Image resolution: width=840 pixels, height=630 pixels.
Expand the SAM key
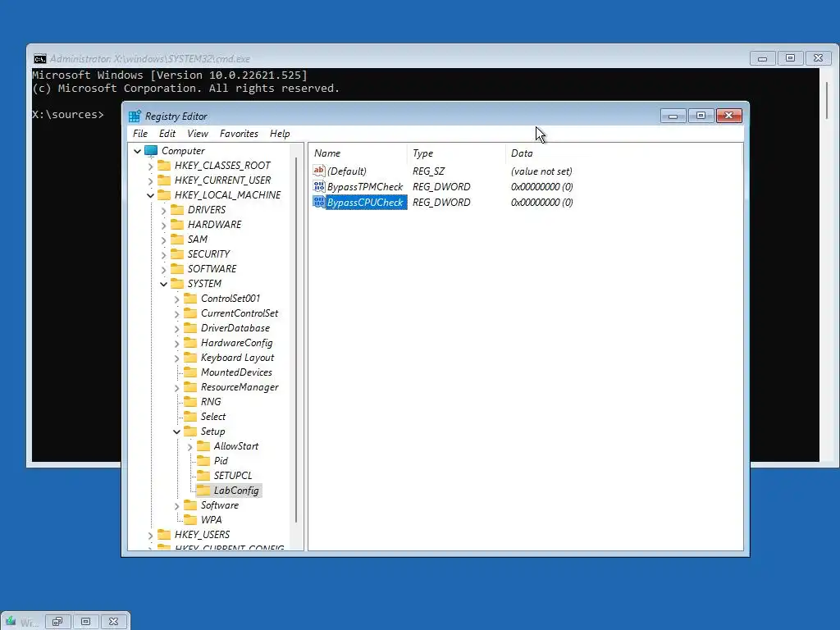(163, 240)
